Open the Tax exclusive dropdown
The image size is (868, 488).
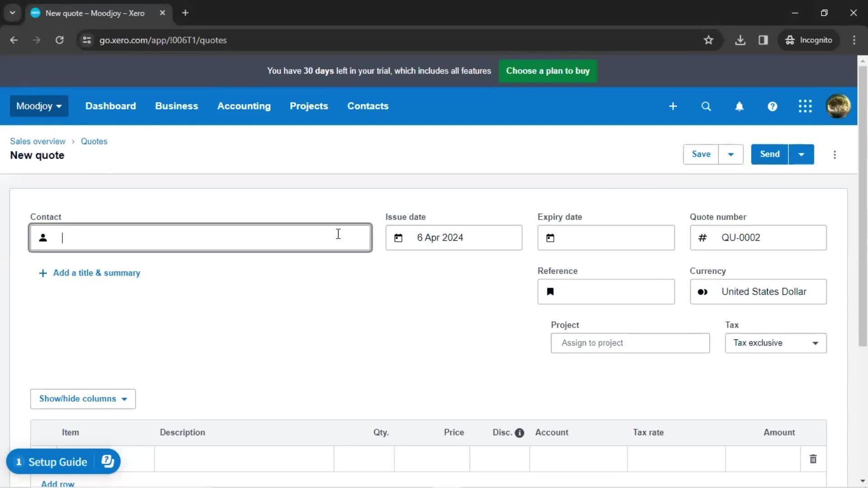(x=776, y=343)
